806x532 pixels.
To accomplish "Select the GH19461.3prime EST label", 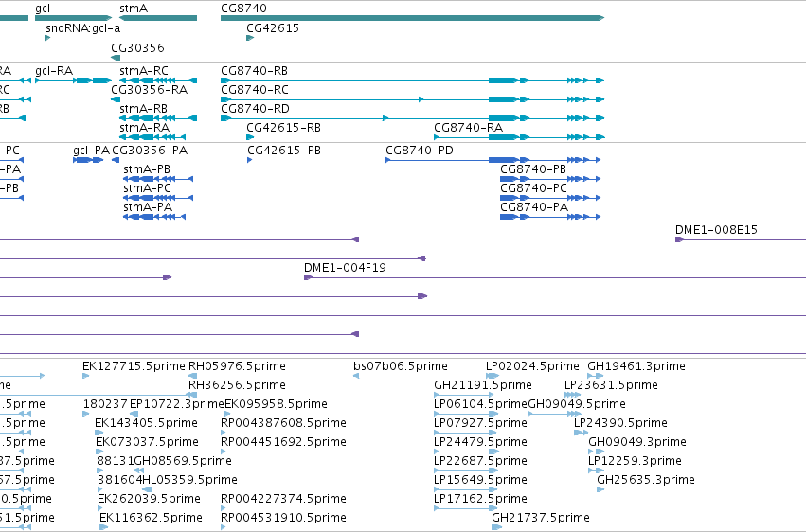I will tap(636, 366).
